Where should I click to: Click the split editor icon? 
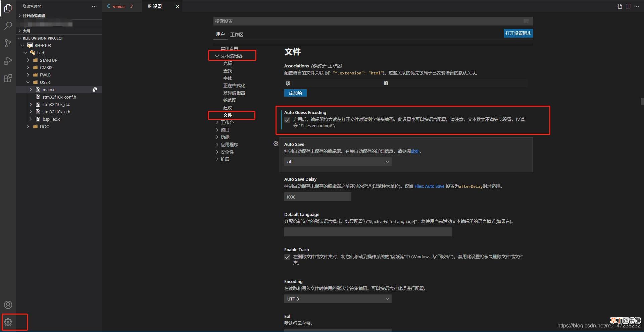pyautogui.click(x=628, y=6)
